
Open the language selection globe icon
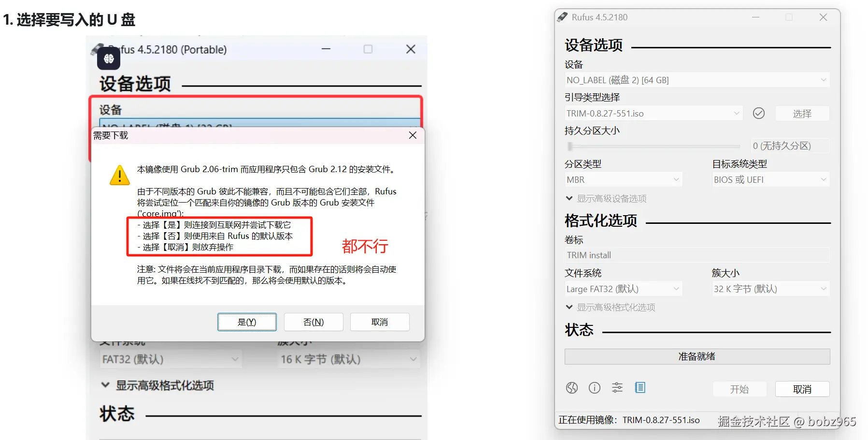click(x=572, y=387)
